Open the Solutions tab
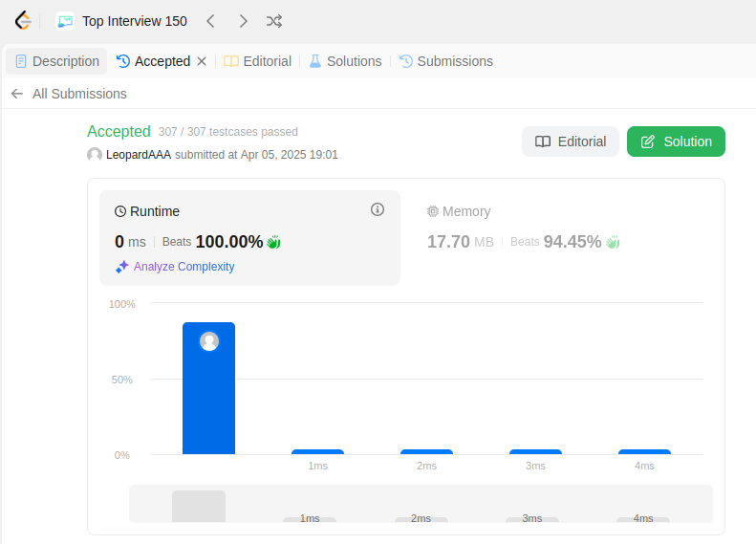756x544 pixels. 345,61
